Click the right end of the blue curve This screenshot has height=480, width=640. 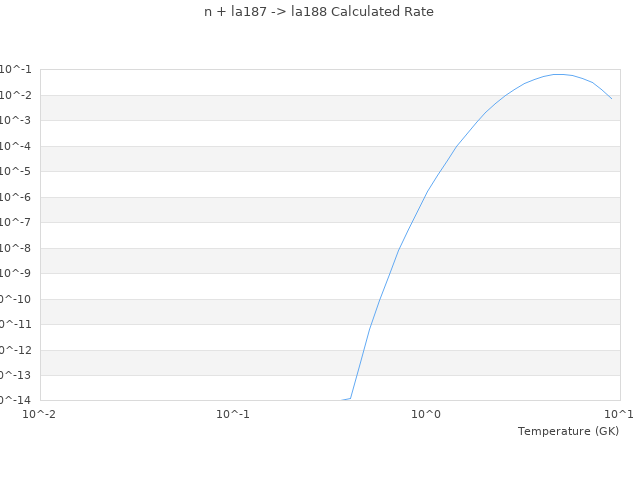coord(611,98)
